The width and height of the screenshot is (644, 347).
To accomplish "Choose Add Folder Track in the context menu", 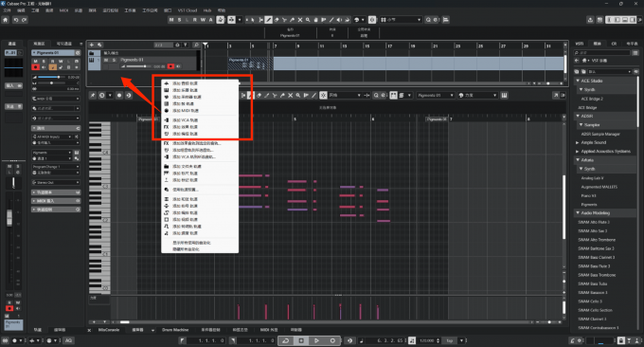I will pyautogui.click(x=200, y=167).
